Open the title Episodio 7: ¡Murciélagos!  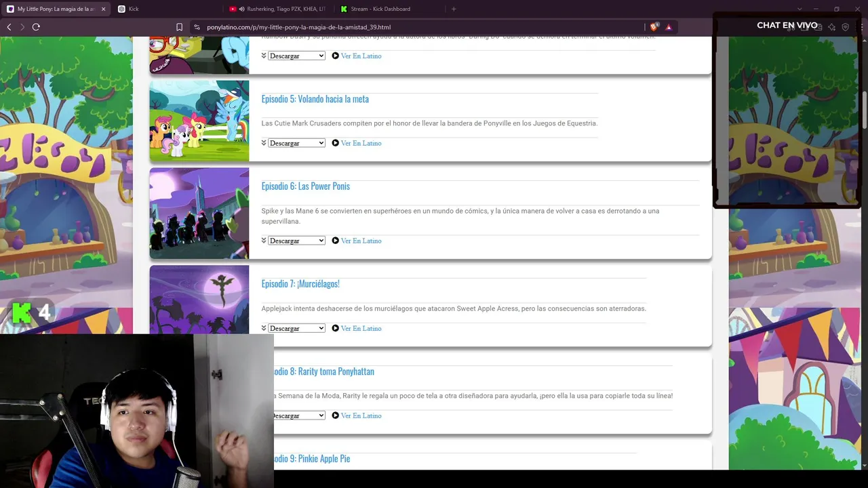[x=300, y=284]
